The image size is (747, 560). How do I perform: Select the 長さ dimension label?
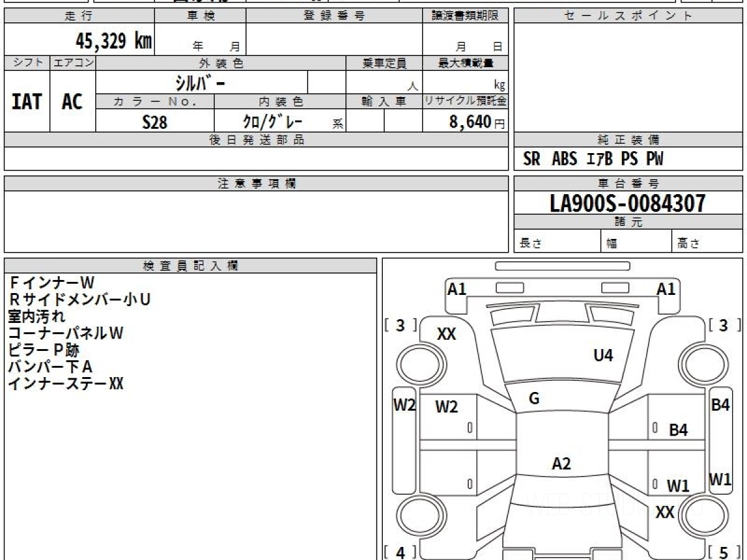(x=530, y=244)
